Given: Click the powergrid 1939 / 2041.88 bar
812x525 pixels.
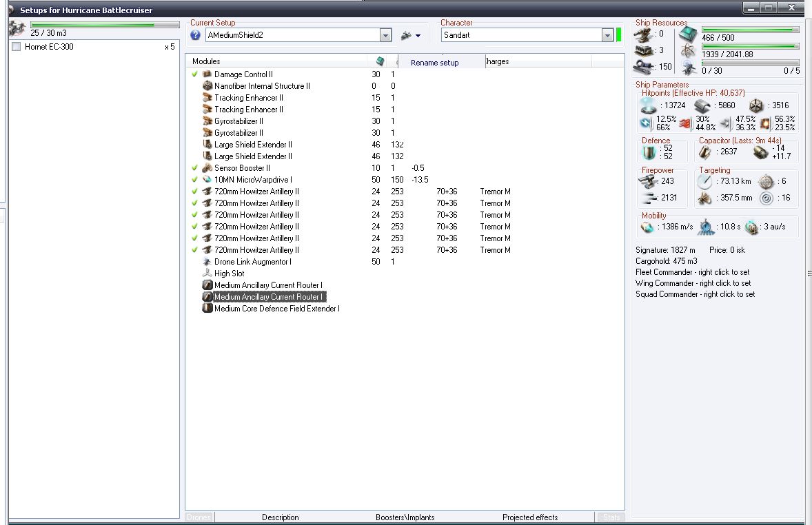Looking at the screenshot, I should pyautogui.click(x=751, y=47).
